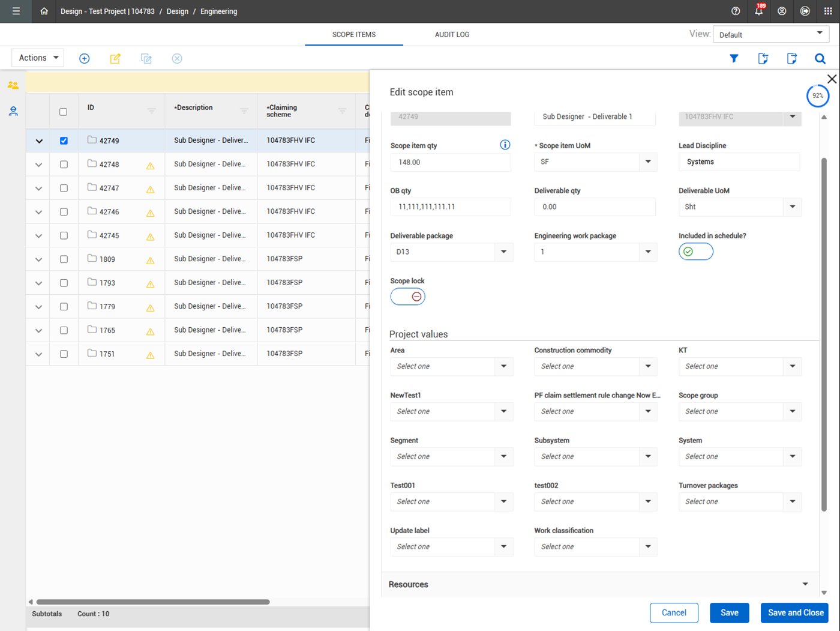Screen dimensions: 840x631
Task: Click the Scope item qty info icon
Action: (505, 145)
